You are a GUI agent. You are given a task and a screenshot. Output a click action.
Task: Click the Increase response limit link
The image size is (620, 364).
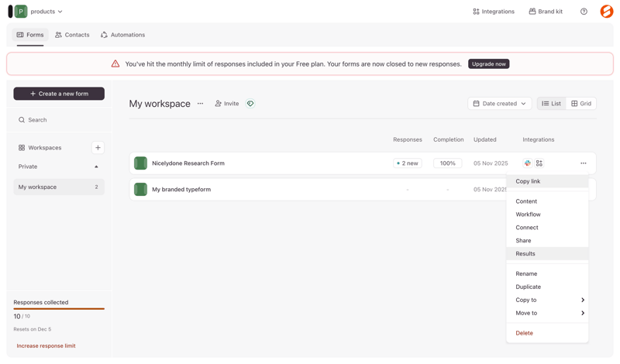pyautogui.click(x=46, y=346)
